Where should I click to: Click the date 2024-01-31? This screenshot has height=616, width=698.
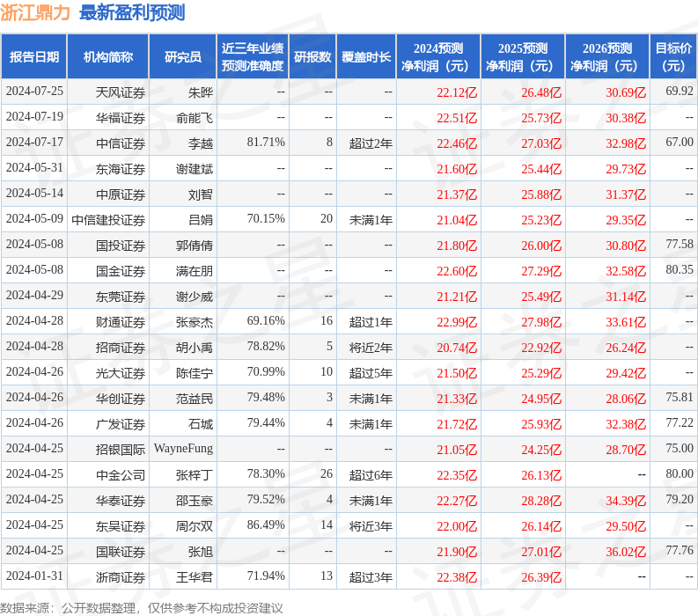point(34,576)
